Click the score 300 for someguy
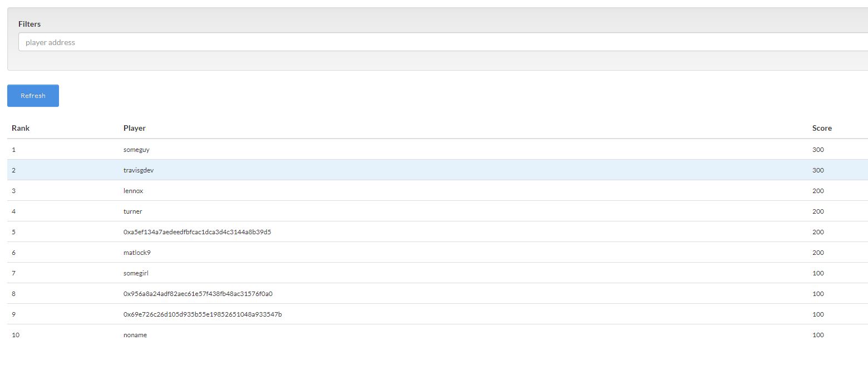The image size is (868, 365). 818,150
